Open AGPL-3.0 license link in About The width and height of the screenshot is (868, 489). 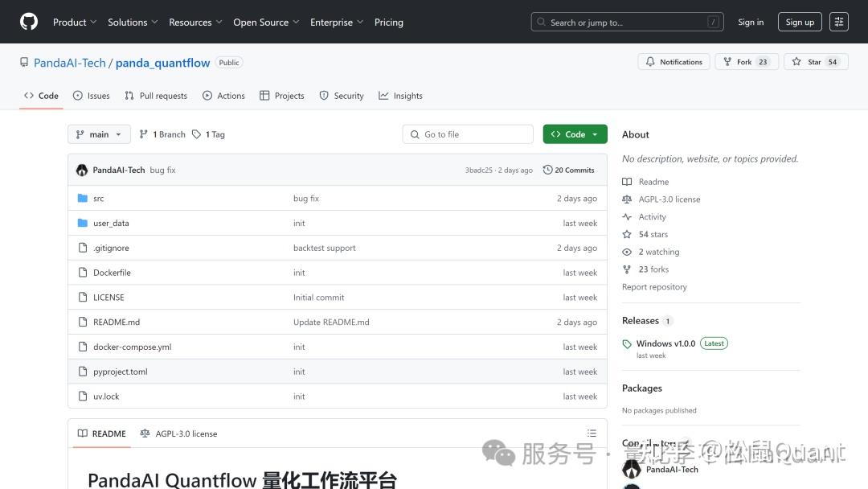(669, 199)
